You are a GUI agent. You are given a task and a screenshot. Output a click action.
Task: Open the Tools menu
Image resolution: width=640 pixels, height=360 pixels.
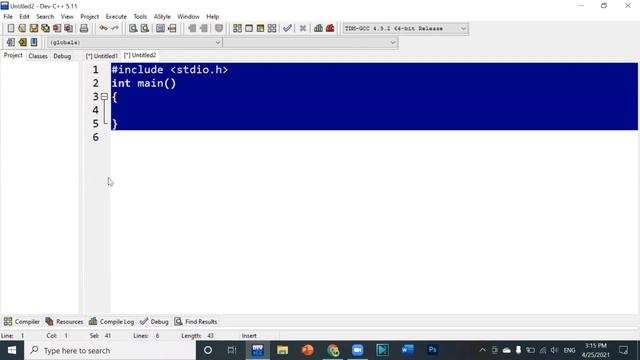(140, 16)
